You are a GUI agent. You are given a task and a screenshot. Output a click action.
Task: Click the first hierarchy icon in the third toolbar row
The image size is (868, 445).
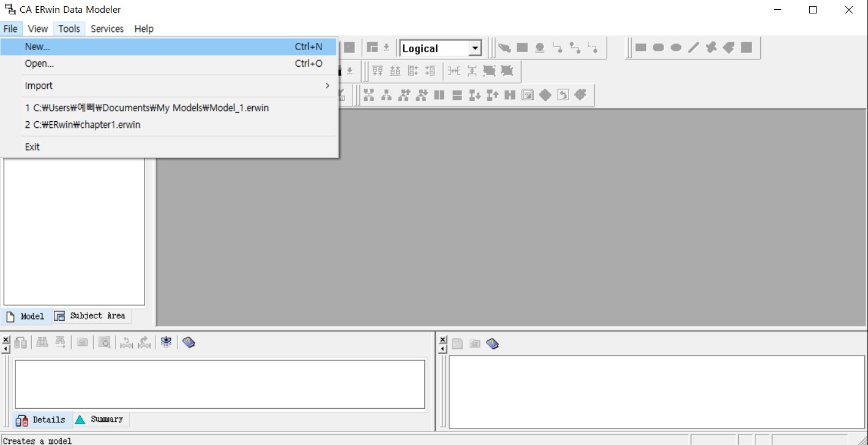tap(369, 95)
